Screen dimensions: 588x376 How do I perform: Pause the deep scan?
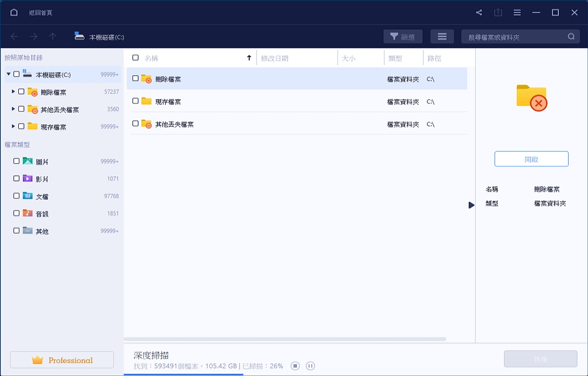pyautogui.click(x=310, y=366)
